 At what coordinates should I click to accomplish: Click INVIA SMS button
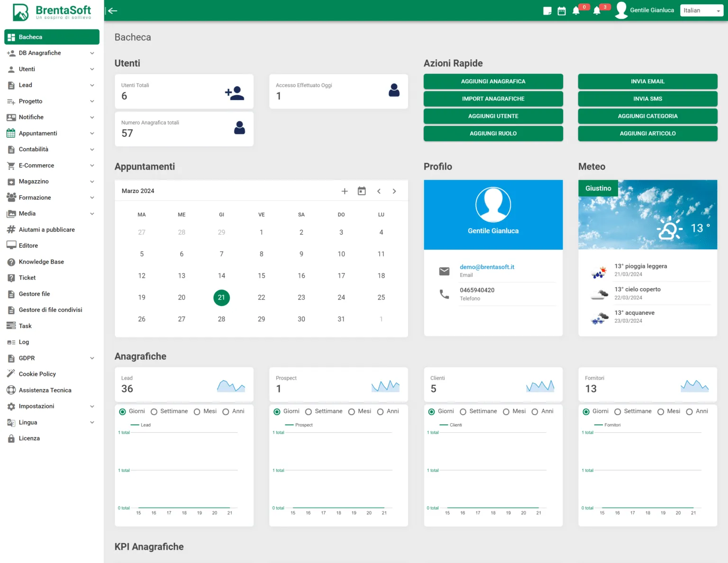[647, 99]
